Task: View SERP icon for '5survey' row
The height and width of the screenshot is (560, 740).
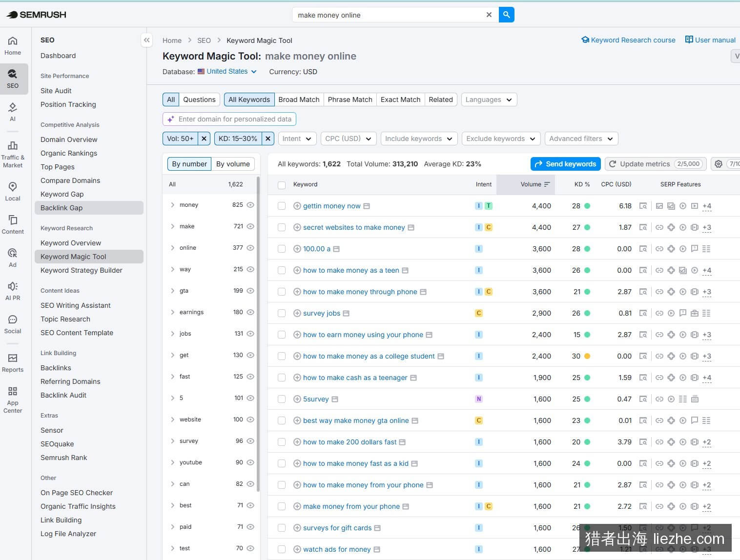Action: pos(643,399)
